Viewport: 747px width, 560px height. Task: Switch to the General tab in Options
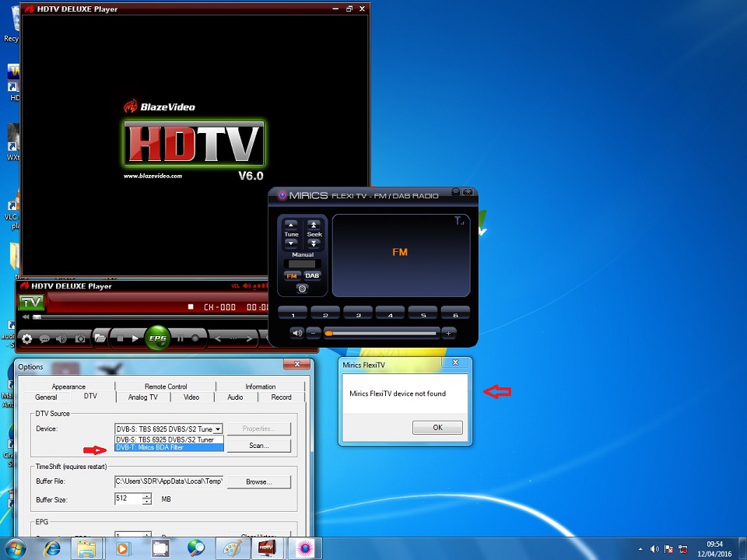tap(46, 397)
